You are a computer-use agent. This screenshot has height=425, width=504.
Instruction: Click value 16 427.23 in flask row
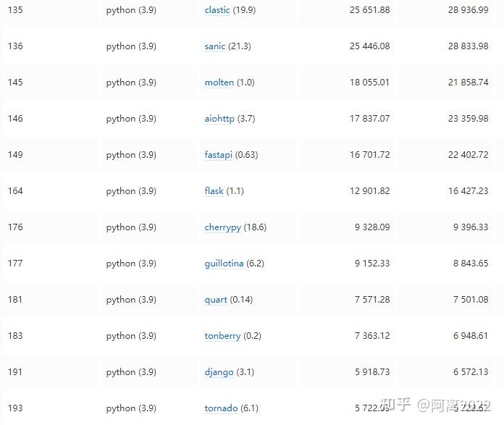[x=468, y=191]
